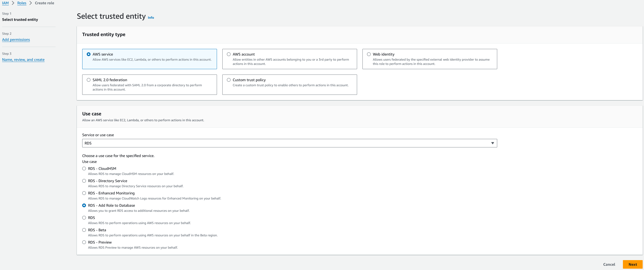The image size is (644, 270).
Task: Select the Web identity option
Action: click(369, 54)
